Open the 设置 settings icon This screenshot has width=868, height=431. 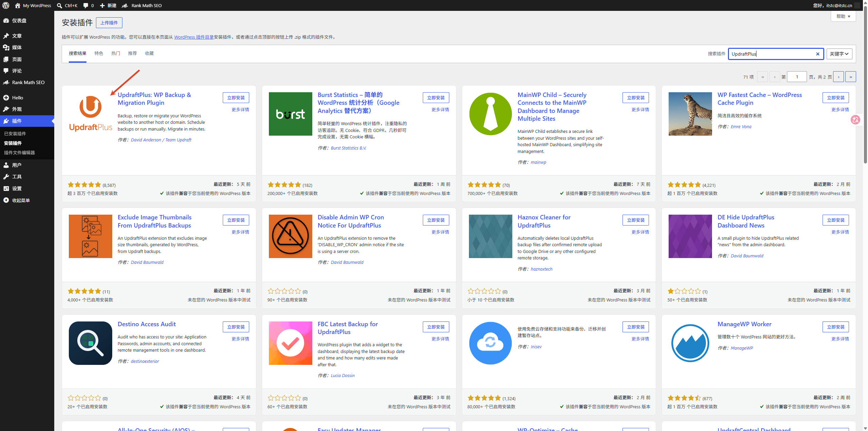point(6,189)
